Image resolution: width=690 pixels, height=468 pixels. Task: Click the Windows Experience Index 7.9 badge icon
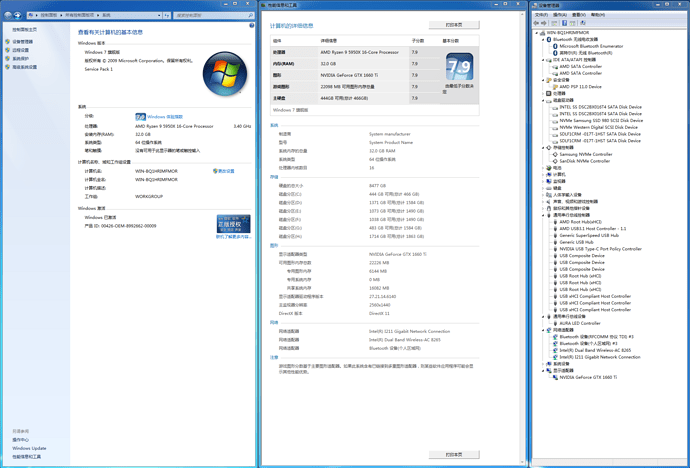pyautogui.click(x=140, y=117)
